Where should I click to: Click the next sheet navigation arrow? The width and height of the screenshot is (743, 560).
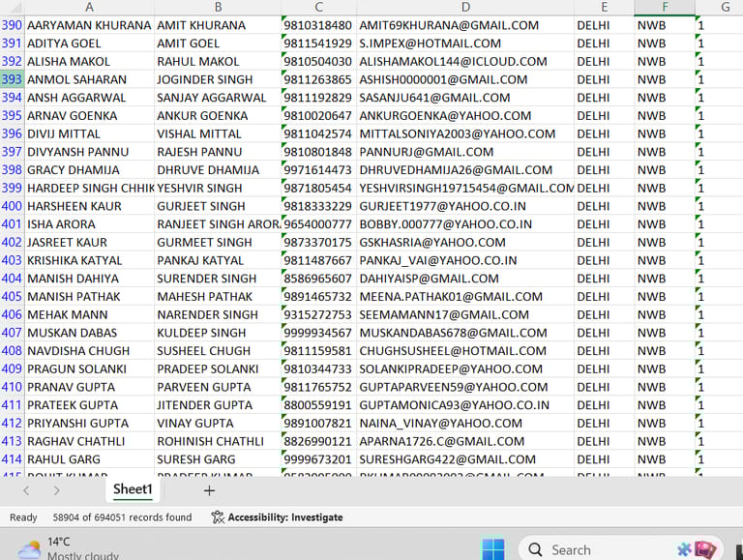56,490
